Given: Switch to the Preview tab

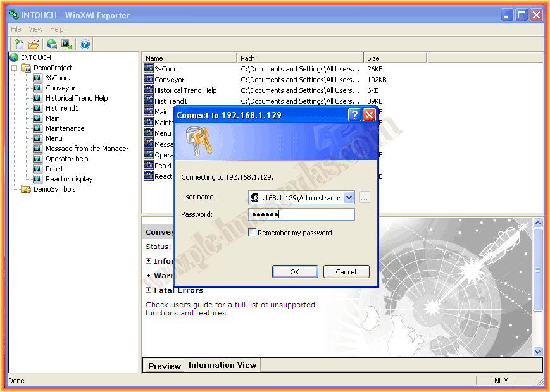Looking at the screenshot, I should point(165,365).
